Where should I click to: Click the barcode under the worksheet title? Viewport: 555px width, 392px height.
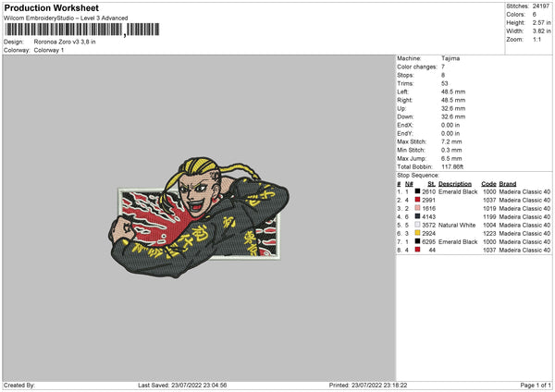click(81, 30)
